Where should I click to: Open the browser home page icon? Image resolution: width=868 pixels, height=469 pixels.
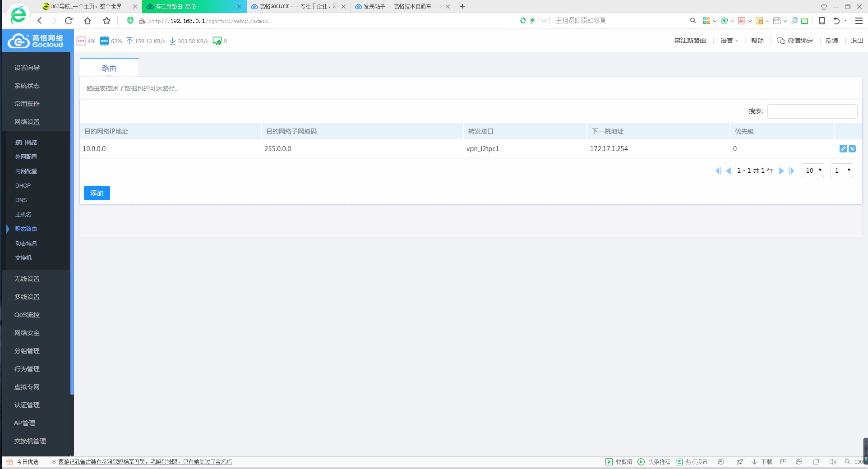pos(88,20)
